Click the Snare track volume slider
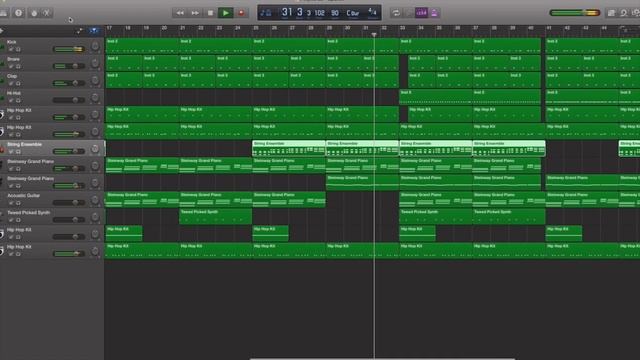 click(69, 66)
